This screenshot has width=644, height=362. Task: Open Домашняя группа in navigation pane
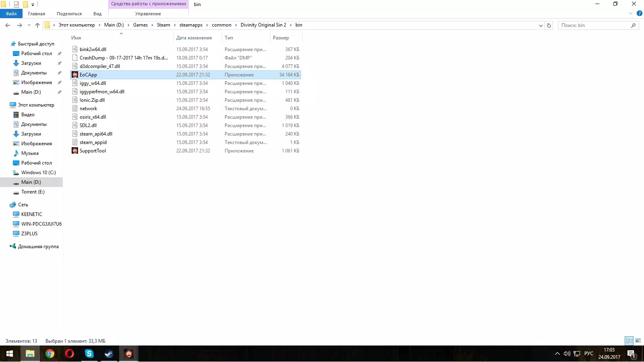coord(38,247)
